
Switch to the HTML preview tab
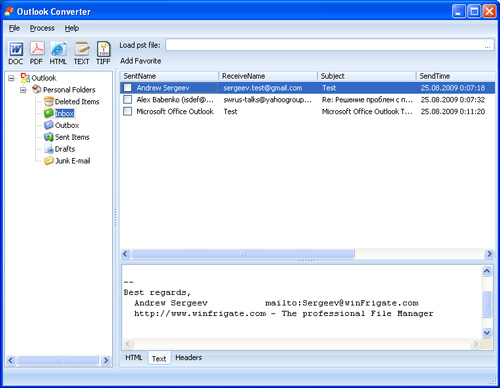click(134, 358)
